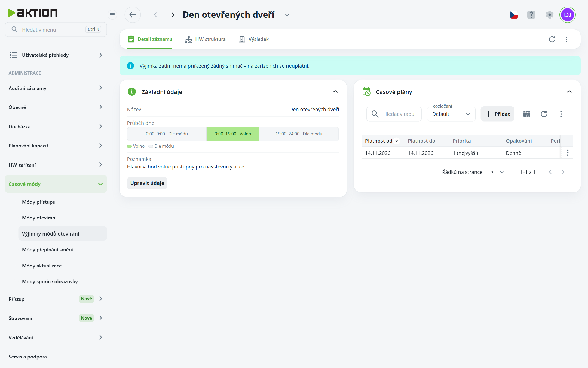Open Výjimky módů otevírání menu item
Image resolution: width=588 pixels, height=368 pixels.
[63, 234]
